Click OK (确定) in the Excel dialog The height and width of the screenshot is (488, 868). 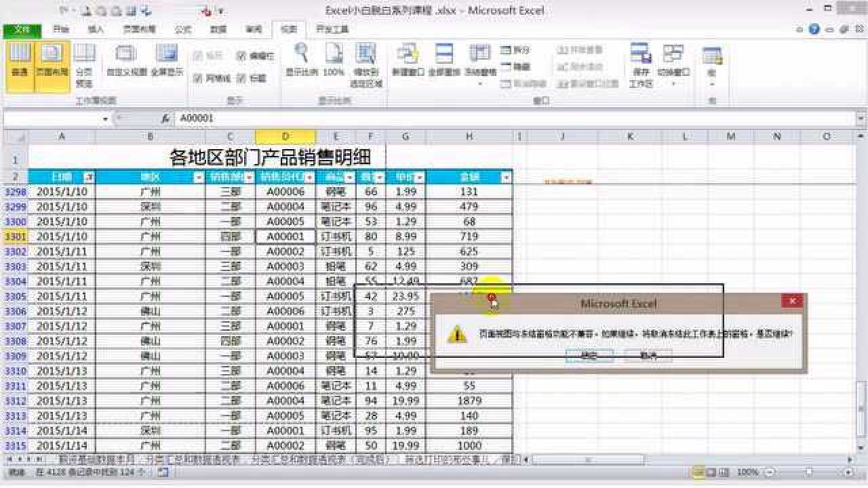(x=589, y=356)
